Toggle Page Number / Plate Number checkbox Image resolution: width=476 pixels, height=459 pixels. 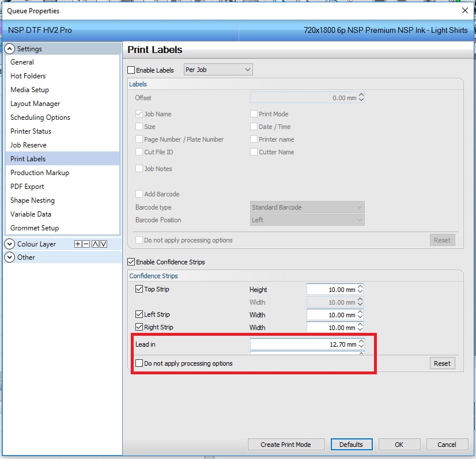pos(139,139)
